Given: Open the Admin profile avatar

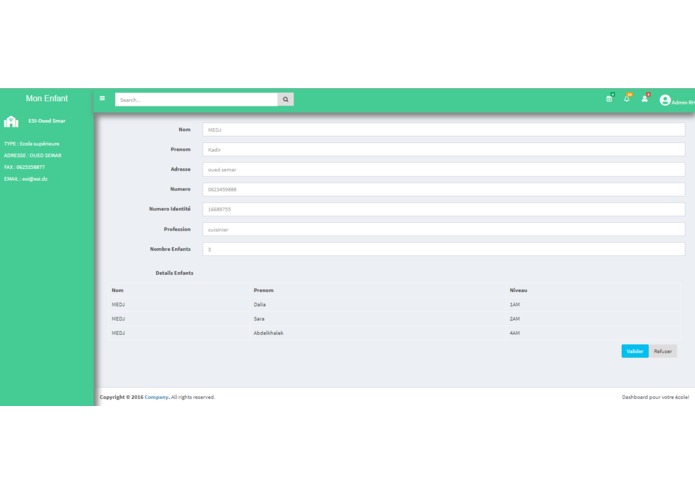Looking at the screenshot, I should tap(665, 100).
